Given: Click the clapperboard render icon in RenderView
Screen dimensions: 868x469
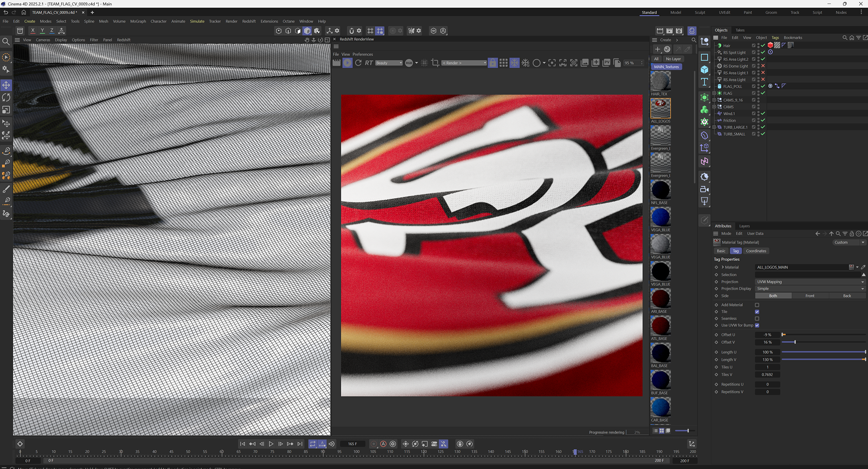Looking at the screenshot, I should [337, 63].
